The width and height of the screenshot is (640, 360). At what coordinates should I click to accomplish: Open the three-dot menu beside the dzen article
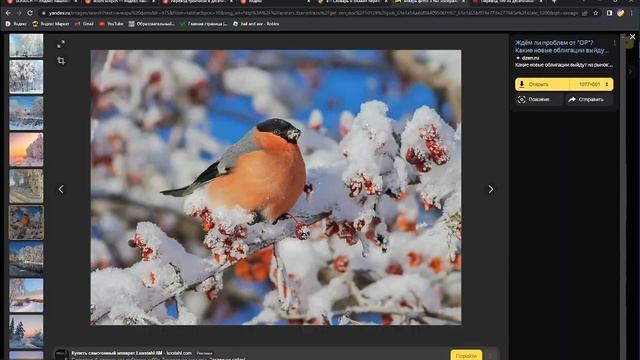click(x=614, y=43)
